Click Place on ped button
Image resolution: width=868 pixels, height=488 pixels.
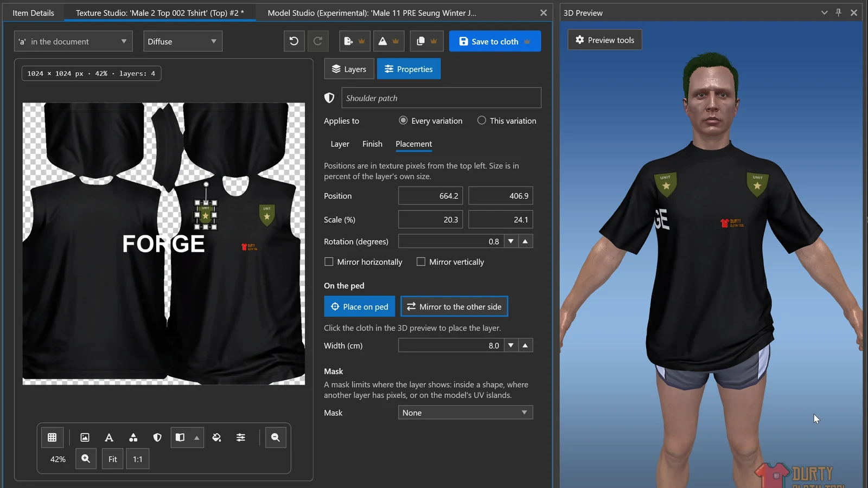click(359, 306)
